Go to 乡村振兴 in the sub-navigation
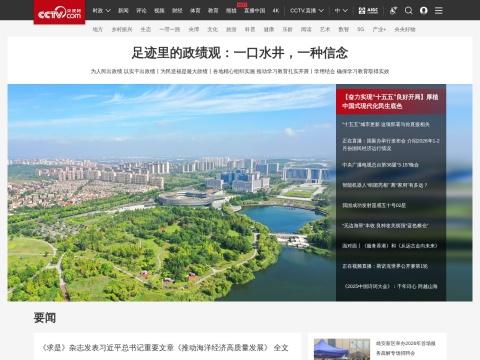This screenshot has height=360, width=480. point(122,29)
